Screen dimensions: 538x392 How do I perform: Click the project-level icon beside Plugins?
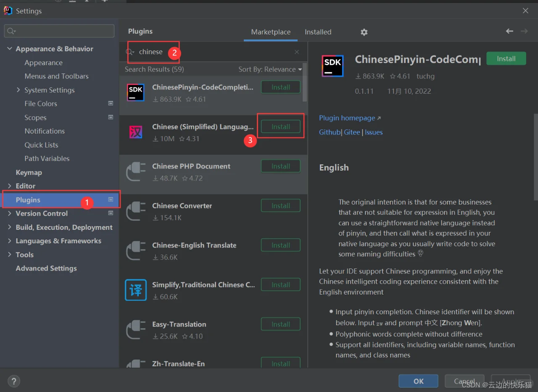coord(111,200)
